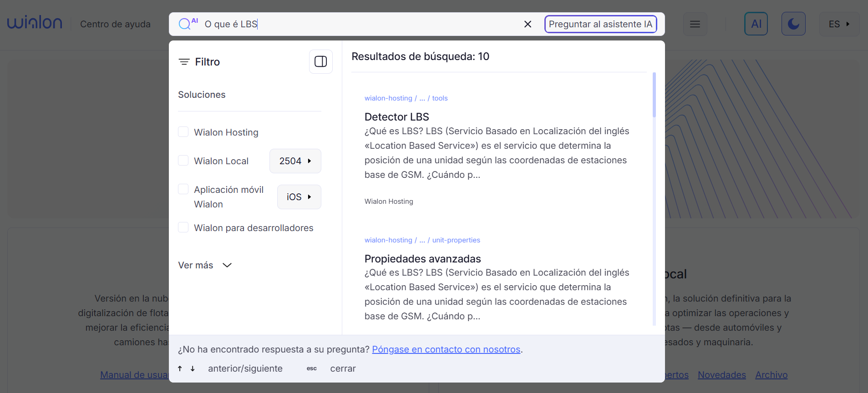Screen dimensions: 868x393
Task: Open the 2504 version dropdown
Action: (x=295, y=161)
